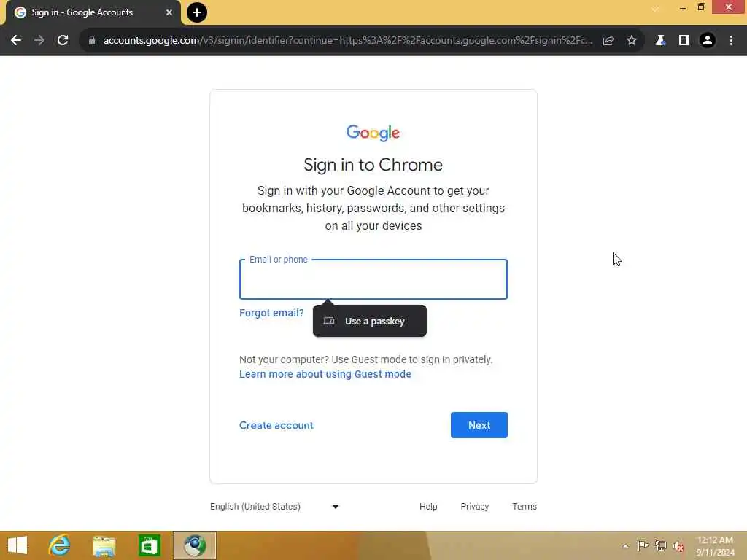Show hidden system tray icons
The image size is (747, 560).
(x=625, y=545)
